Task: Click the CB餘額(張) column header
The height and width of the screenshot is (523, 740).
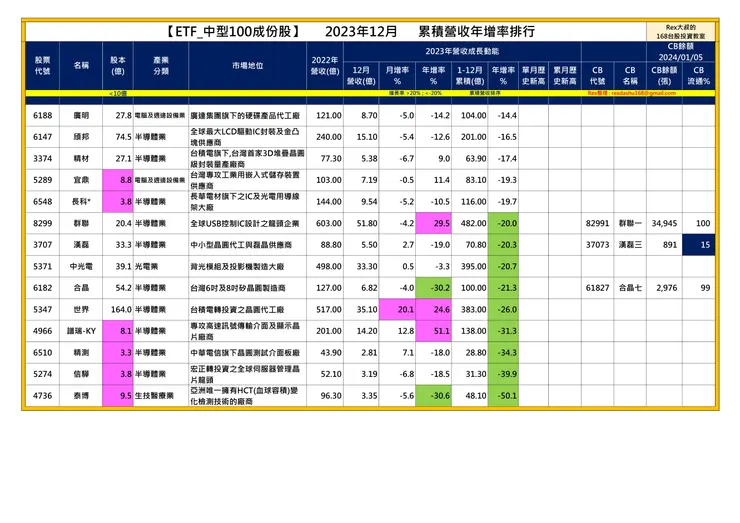Action: [664, 76]
